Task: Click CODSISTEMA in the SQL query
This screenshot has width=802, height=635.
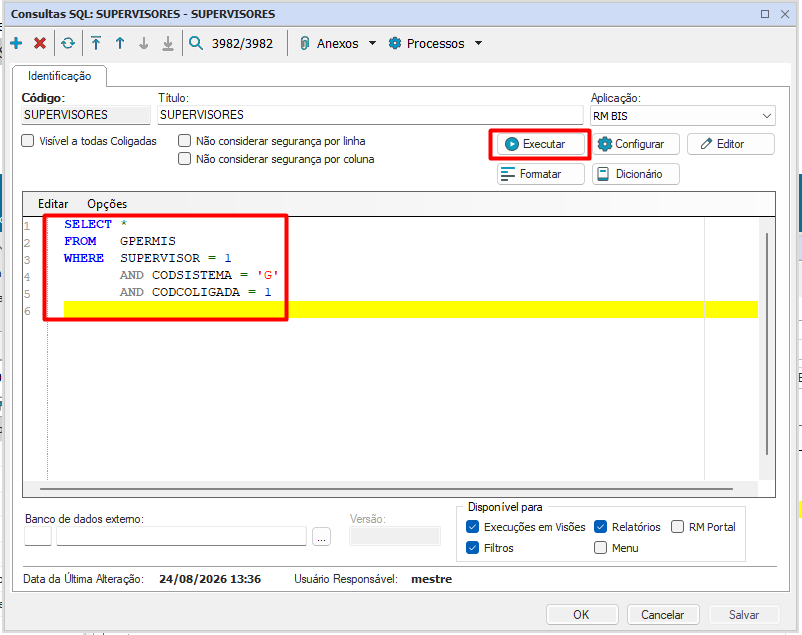Action: point(192,275)
